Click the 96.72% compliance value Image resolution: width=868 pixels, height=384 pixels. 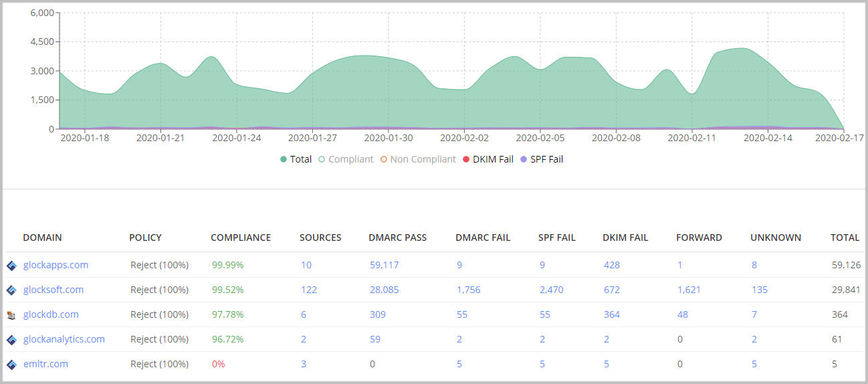click(x=227, y=339)
